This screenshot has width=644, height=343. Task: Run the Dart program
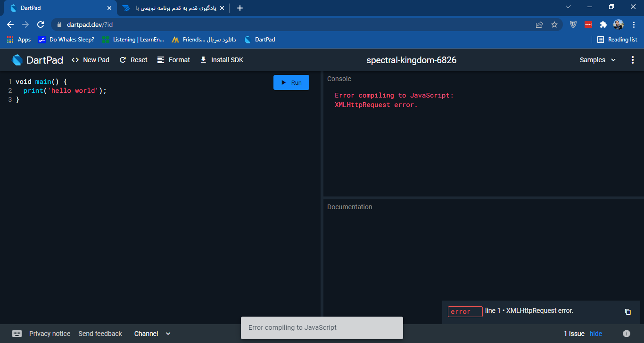pos(291,82)
